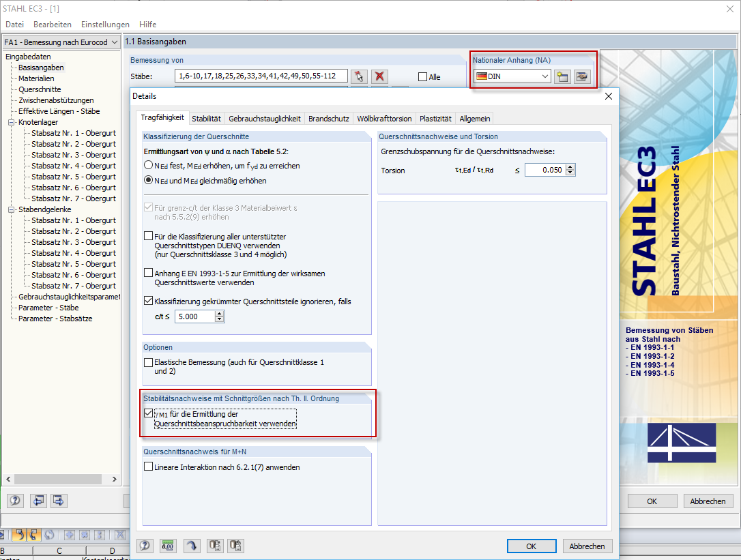The image size is (741, 560).
Task: Open the Wölbkrafttorsion tab
Action: pos(384,119)
